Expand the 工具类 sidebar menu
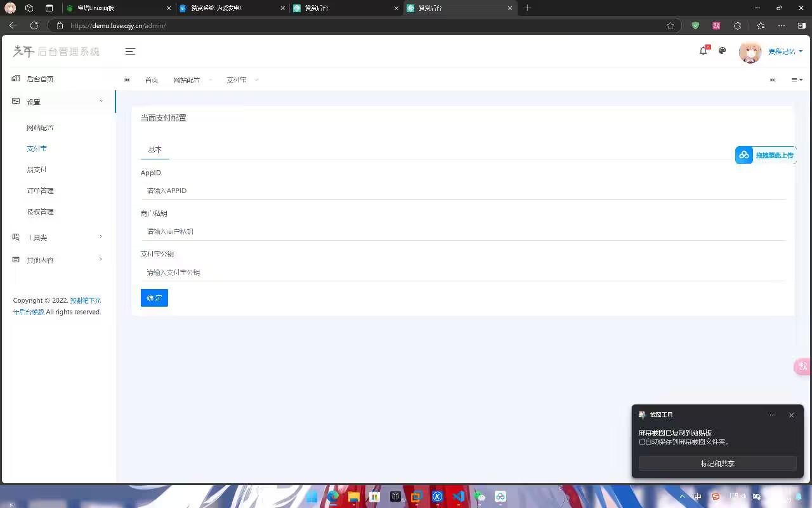 [57, 237]
